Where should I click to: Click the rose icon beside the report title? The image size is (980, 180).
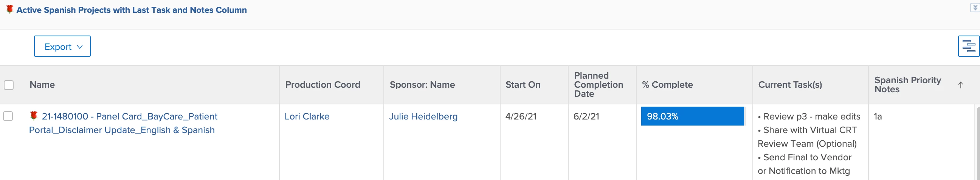pyautogui.click(x=9, y=9)
